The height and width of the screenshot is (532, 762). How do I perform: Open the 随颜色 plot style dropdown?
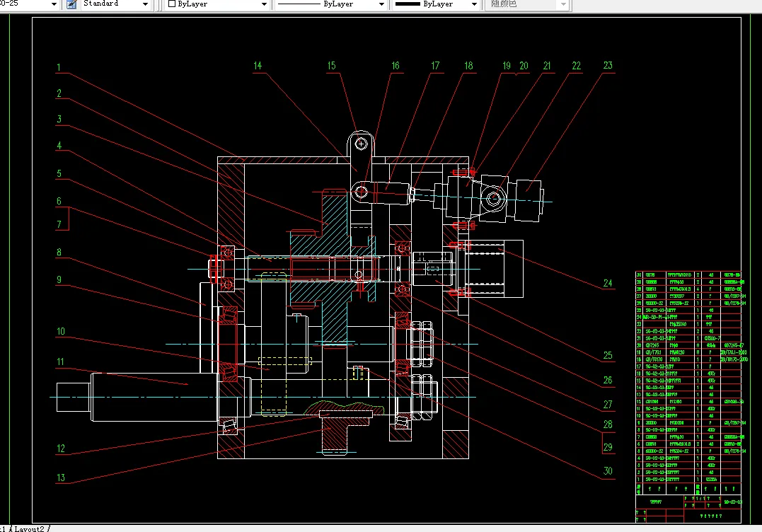563,4
